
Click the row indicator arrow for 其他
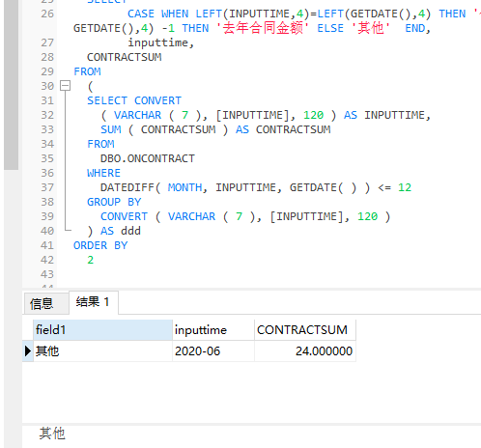pos(28,350)
